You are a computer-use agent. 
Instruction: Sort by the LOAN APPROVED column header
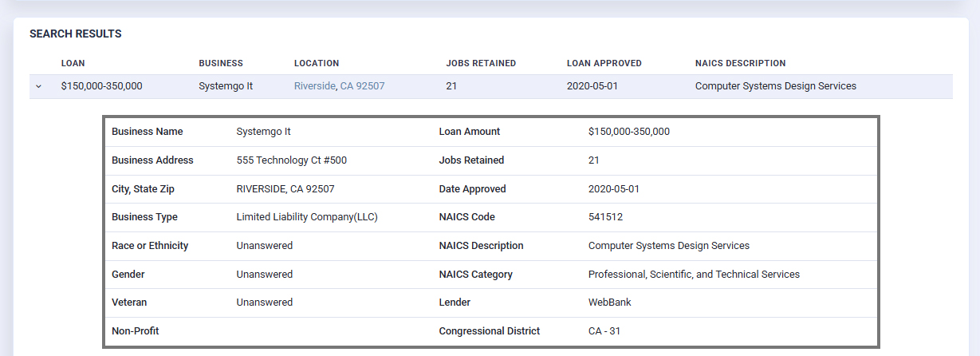pos(604,63)
